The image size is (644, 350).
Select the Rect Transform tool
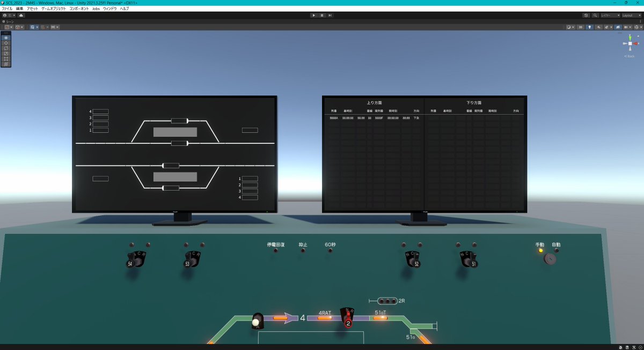click(6, 58)
